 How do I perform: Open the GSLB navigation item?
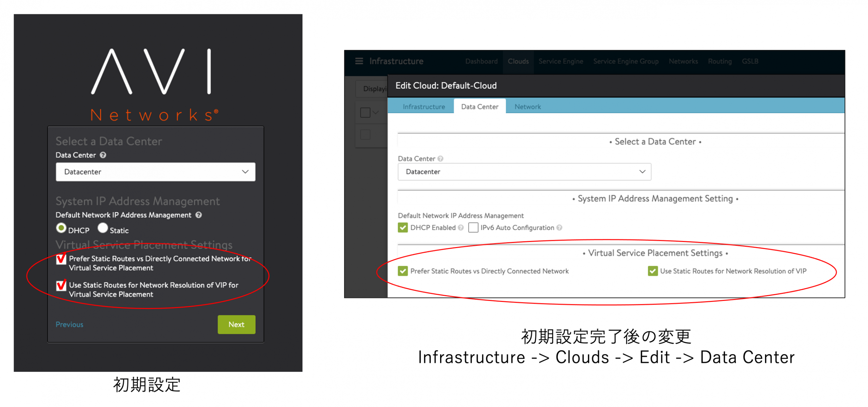click(x=750, y=62)
